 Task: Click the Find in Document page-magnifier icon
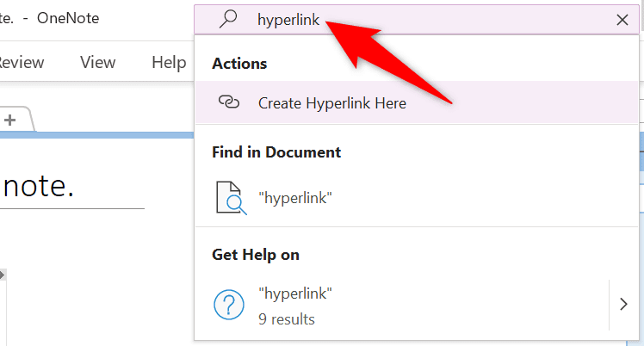pos(230,198)
